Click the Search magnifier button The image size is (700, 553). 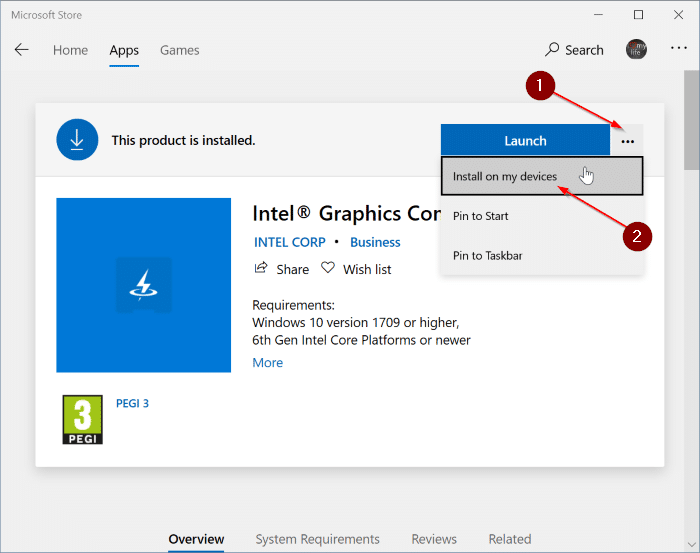click(x=574, y=50)
